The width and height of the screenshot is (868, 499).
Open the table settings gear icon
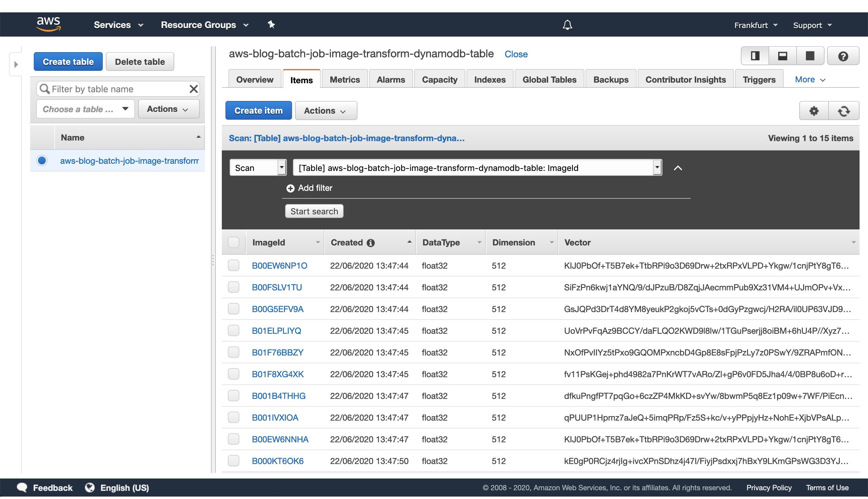[x=814, y=111]
